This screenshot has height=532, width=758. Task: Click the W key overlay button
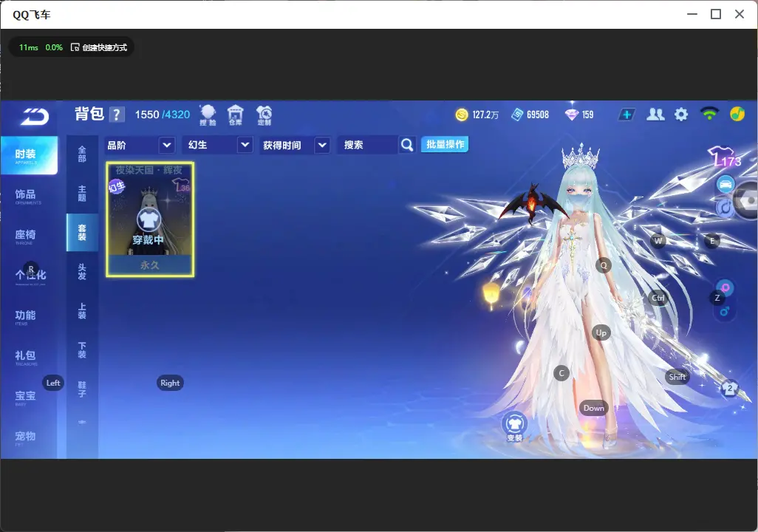coord(658,241)
